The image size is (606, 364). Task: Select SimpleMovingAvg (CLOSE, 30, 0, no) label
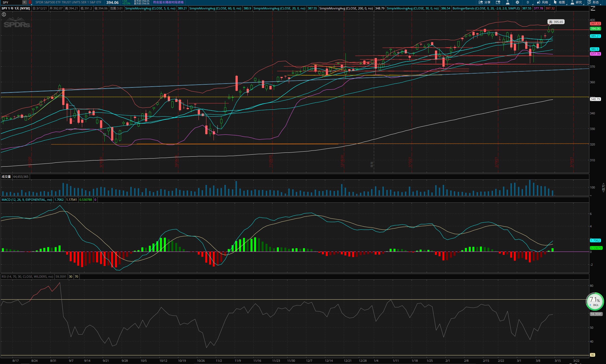pyautogui.click(x=413, y=8)
